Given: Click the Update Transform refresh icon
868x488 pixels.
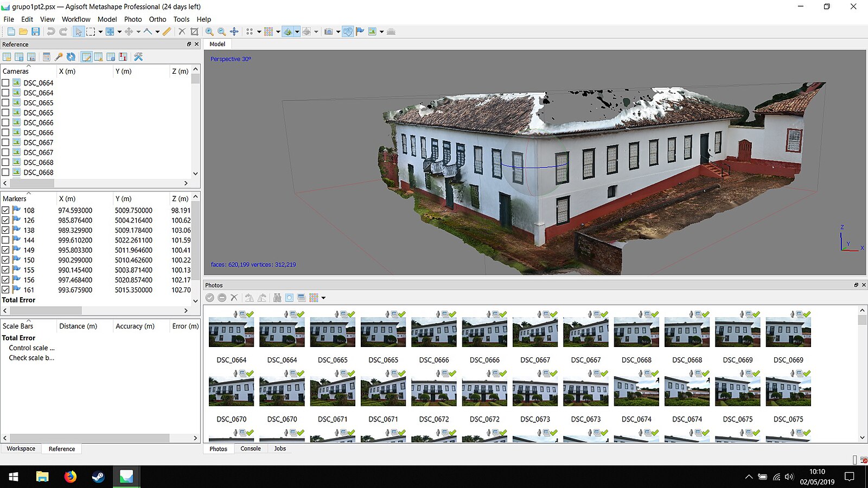Looking at the screenshot, I should 71,56.
